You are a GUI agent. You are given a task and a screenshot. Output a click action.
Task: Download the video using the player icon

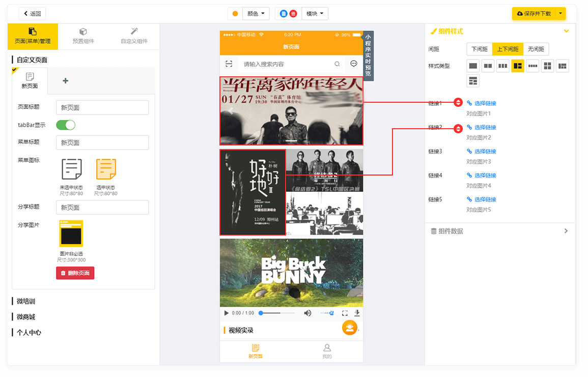click(x=357, y=313)
